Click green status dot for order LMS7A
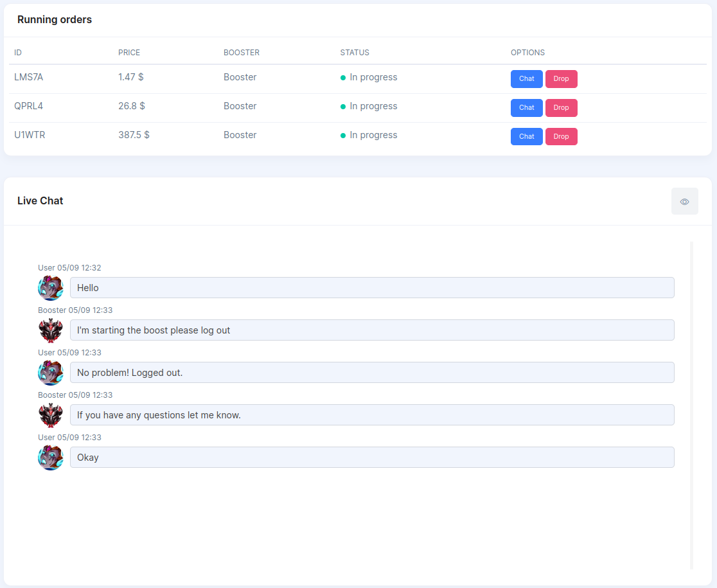The width and height of the screenshot is (717, 588). [343, 78]
